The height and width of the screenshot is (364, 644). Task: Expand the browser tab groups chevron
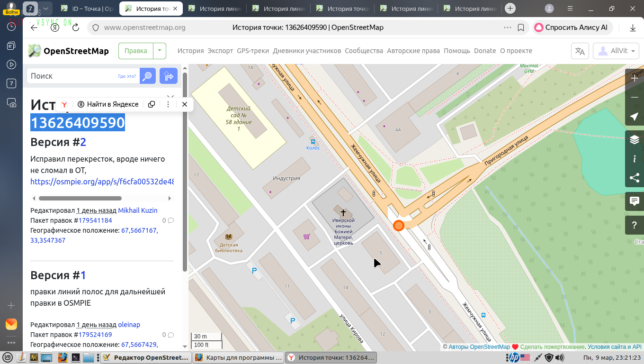point(45,9)
